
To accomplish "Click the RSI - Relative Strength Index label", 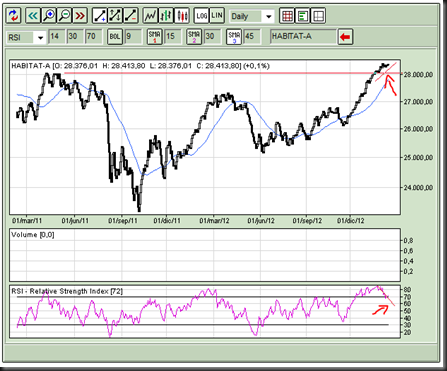I will pos(67,291).
